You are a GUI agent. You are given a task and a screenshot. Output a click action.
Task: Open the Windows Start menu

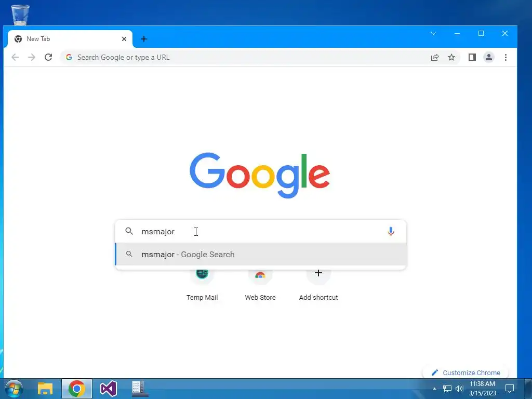point(14,389)
